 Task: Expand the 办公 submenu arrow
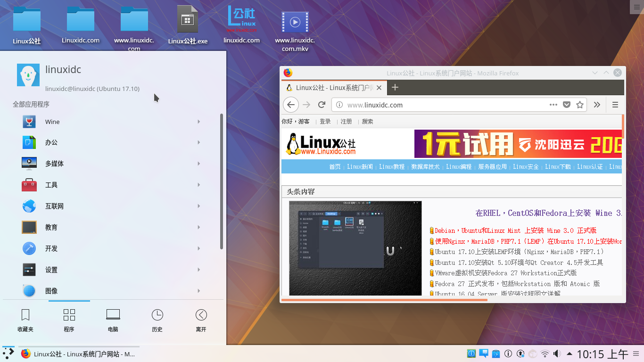coord(198,142)
